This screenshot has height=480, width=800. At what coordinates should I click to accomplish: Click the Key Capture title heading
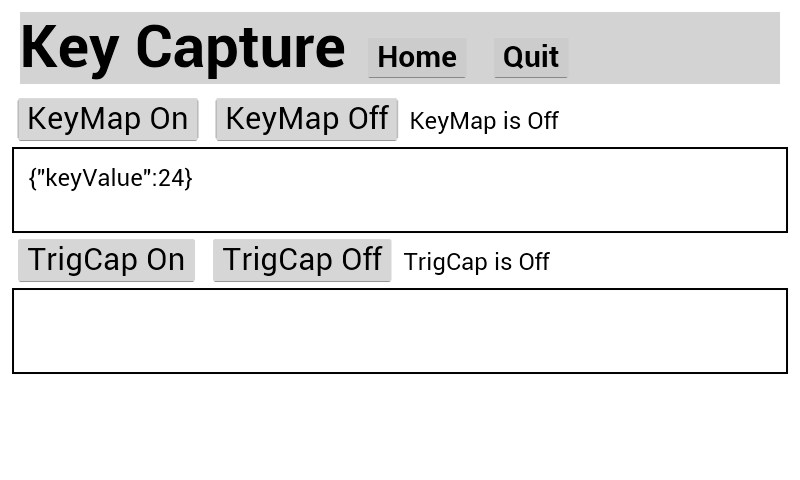point(183,48)
